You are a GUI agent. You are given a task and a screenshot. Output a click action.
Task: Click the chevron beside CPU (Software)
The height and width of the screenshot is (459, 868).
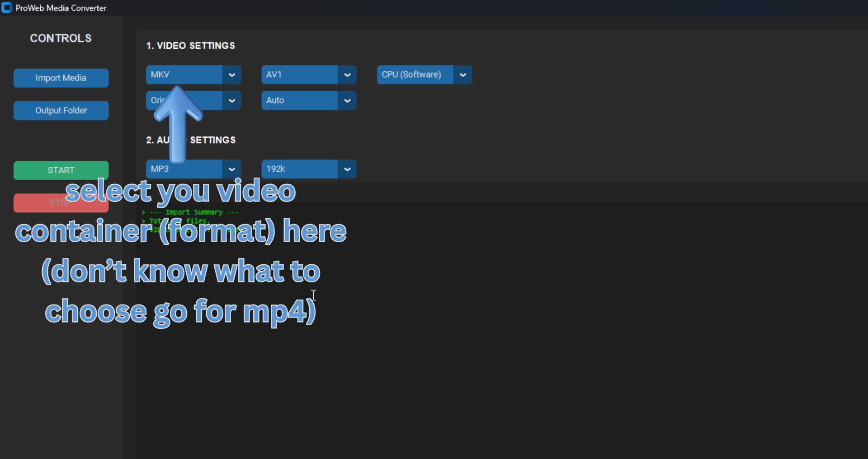click(462, 75)
